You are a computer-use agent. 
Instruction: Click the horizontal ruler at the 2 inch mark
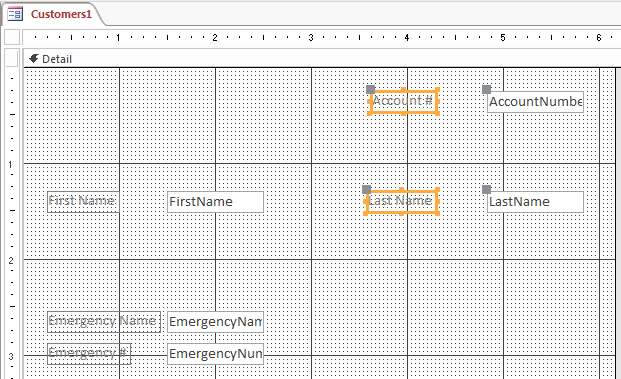(215, 38)
